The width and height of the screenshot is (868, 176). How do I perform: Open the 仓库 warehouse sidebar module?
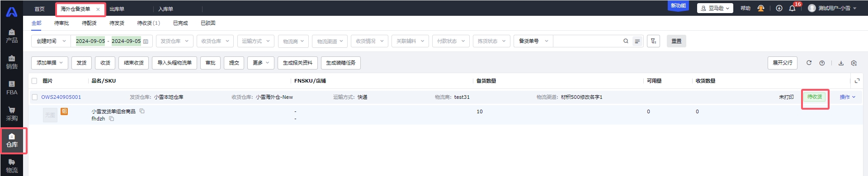point(12,140)
